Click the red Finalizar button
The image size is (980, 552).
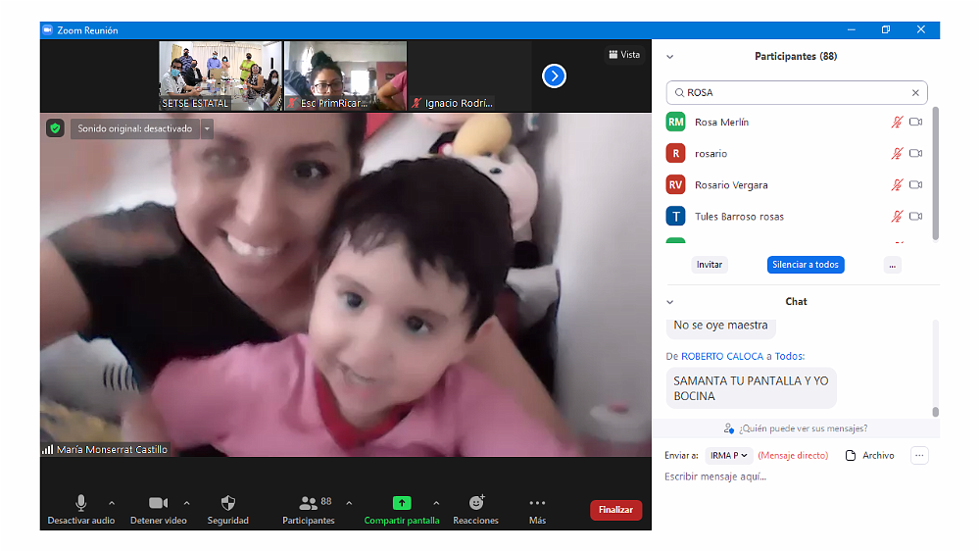(615, 510)
